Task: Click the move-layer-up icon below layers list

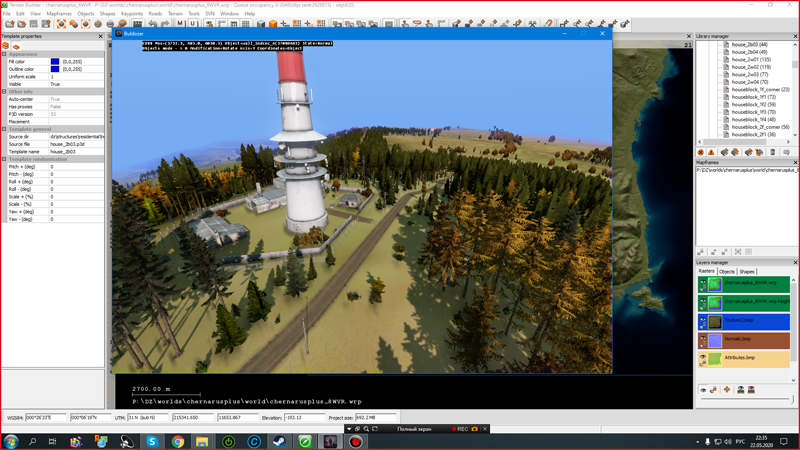Action: click(x=740, y=390)
